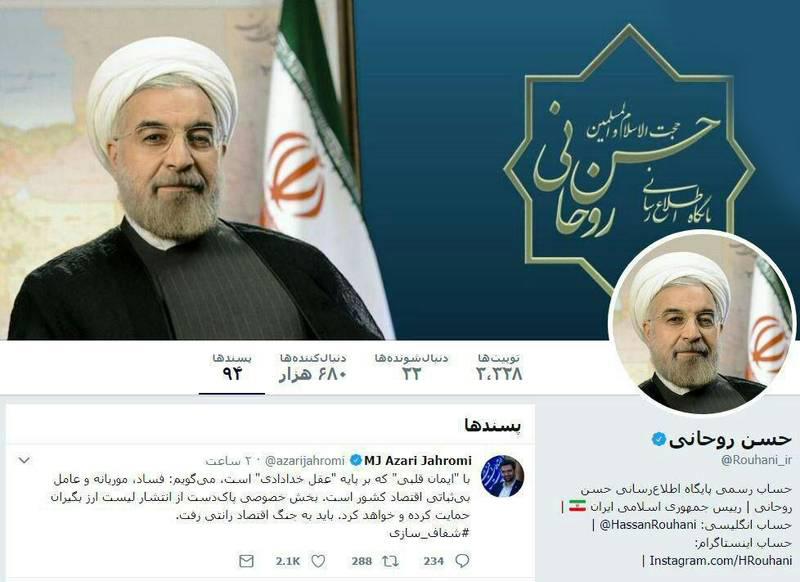
Task: Like the tweet with the heart icon
Action: [318, 561]
